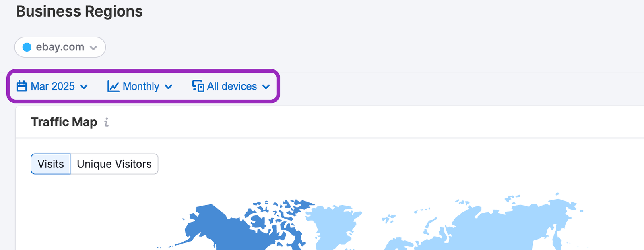Select Greenland on the traffic map
Viewport: 644px width, 250px height.
click(334, 226)
